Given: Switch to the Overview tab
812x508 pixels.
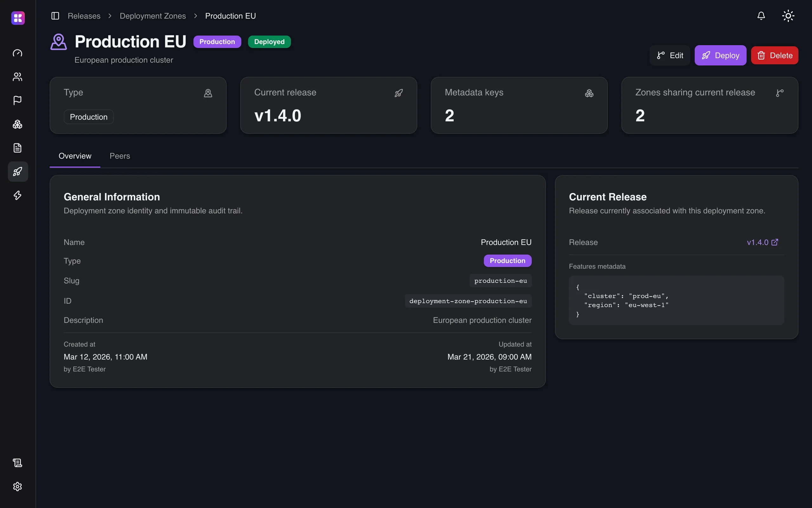Looking at the screenshot, I should (75, 156).
